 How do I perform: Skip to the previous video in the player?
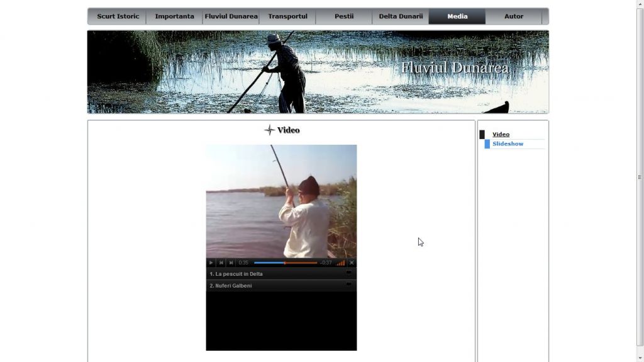click(221, 263)
